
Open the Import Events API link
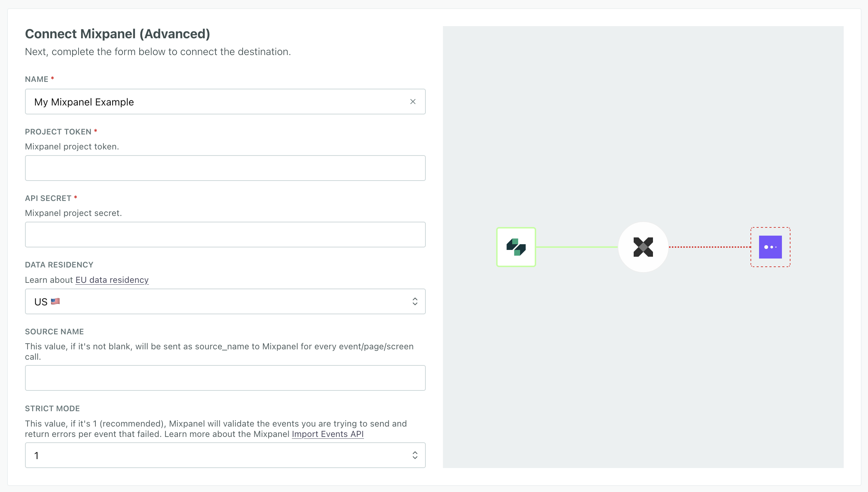(328, 434)
